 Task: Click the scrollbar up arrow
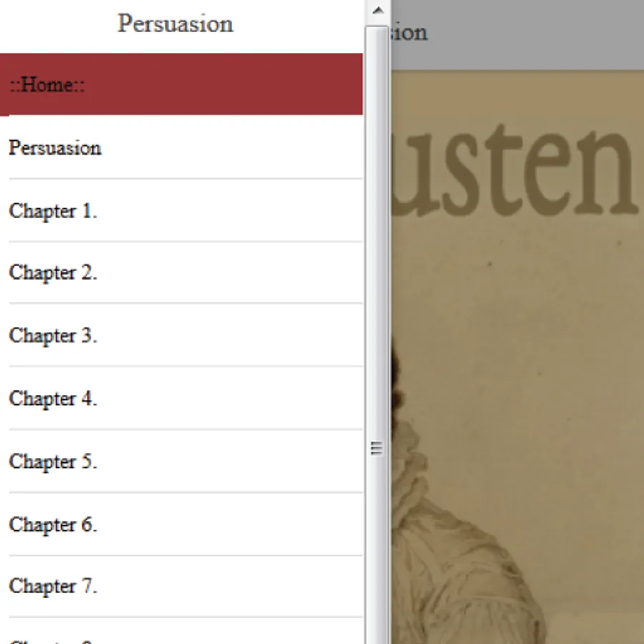(377, 11)
